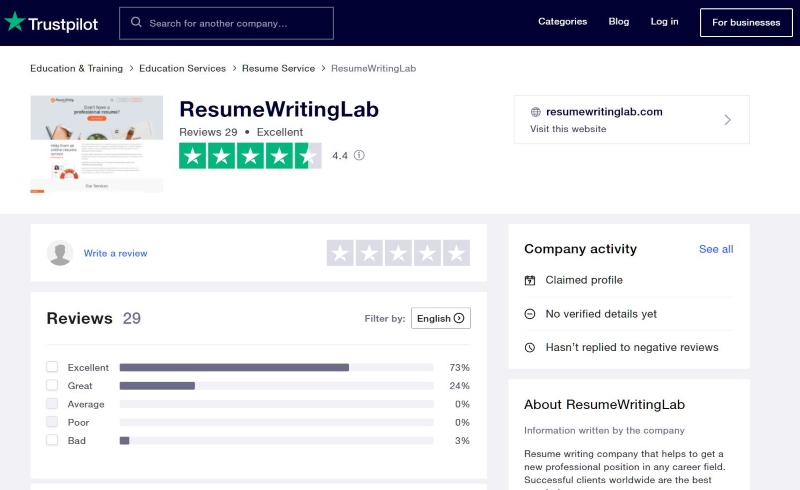Click the For businesses button
The image size is (800, 490).
pos(746,22)
